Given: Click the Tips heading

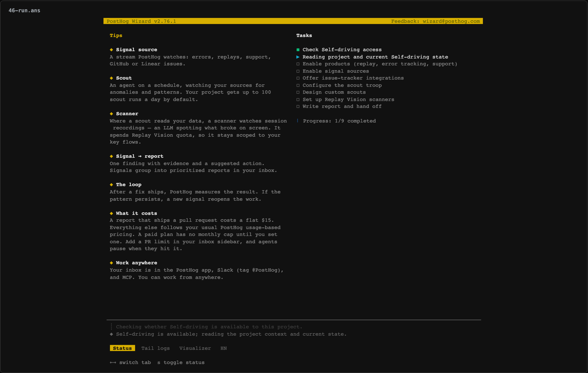Looking at the screenshot, I should [x=116, y=36].
